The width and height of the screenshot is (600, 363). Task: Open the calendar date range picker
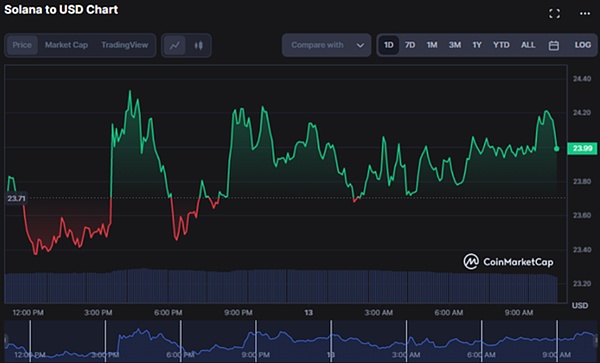click(554, 46)
